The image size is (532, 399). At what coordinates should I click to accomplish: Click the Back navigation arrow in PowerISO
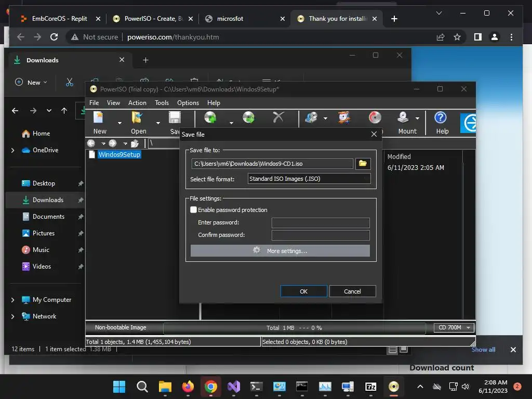coord(91,143)
